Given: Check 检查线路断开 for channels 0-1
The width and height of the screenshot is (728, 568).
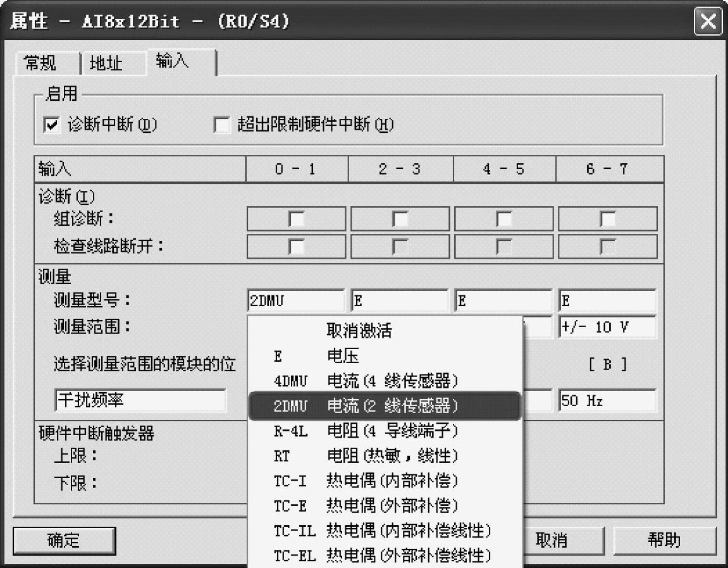Looking at the screenshot, I should tap(296, 246).
